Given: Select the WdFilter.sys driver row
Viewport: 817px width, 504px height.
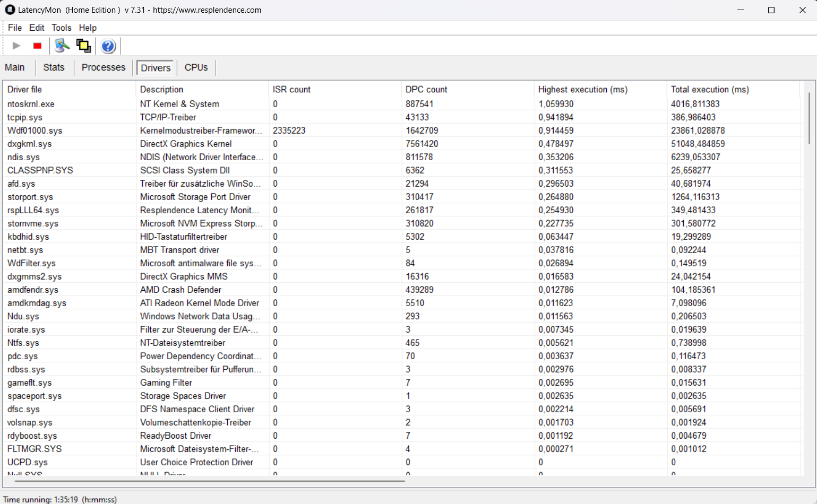Looking at the screenshot, I should (403, 263).
